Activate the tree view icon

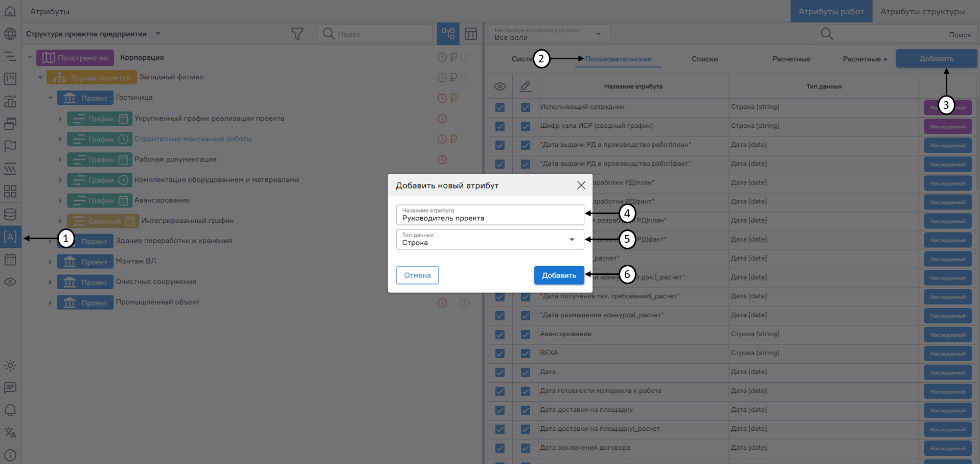(x=448, y=33)
